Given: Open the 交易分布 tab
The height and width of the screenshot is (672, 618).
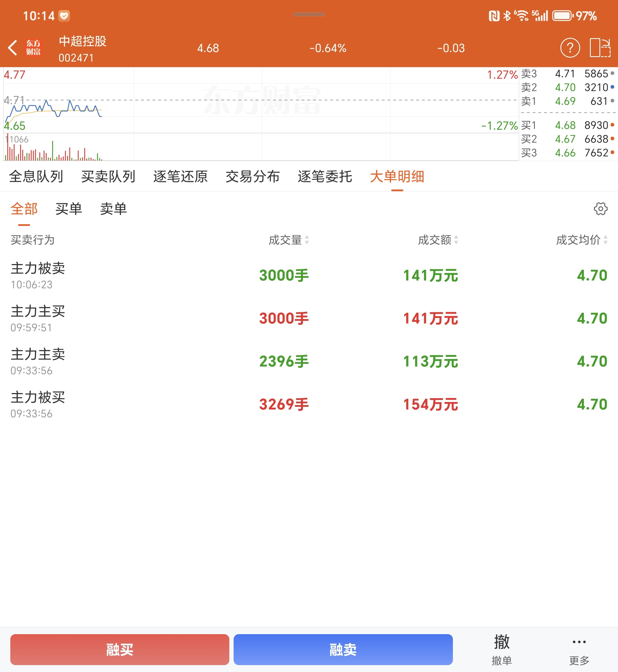Looking at the screenshot, I should tap(253, 176).
